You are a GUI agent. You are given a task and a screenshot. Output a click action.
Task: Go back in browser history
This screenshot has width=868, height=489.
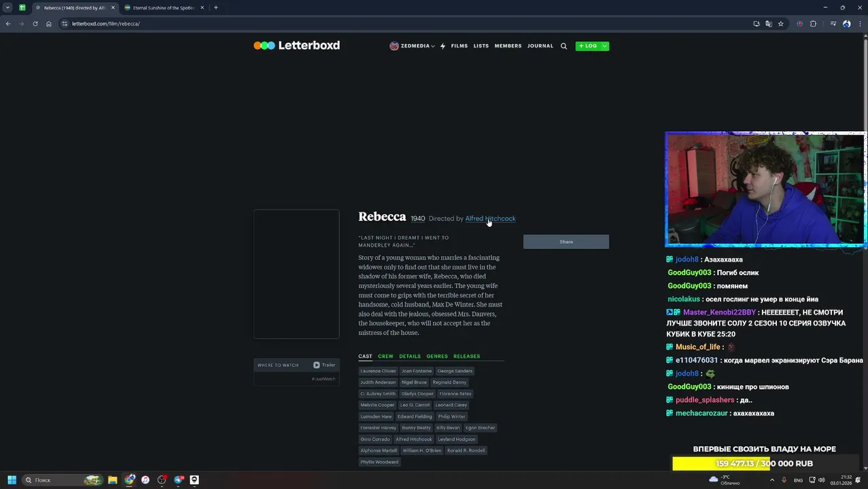click(x=8, y=24)
